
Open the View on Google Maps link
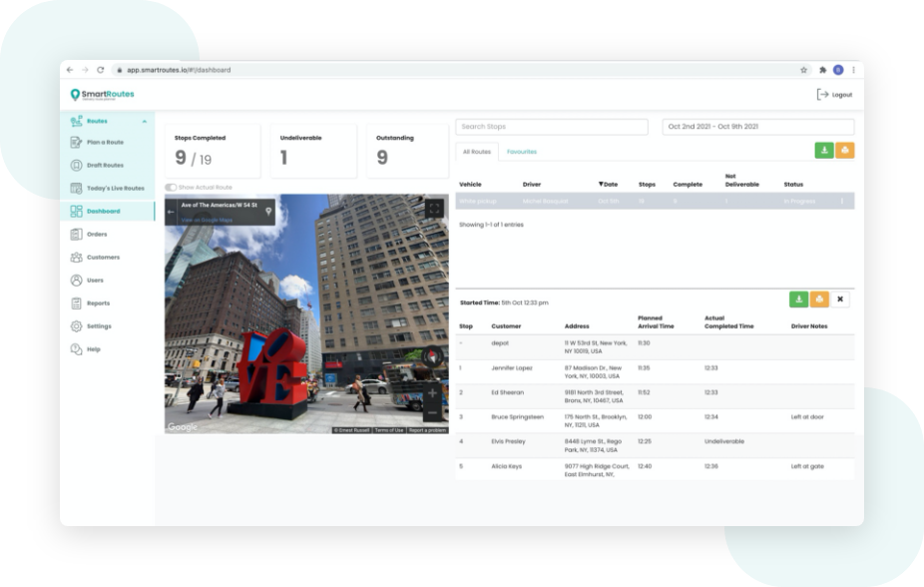click(207, 220)
